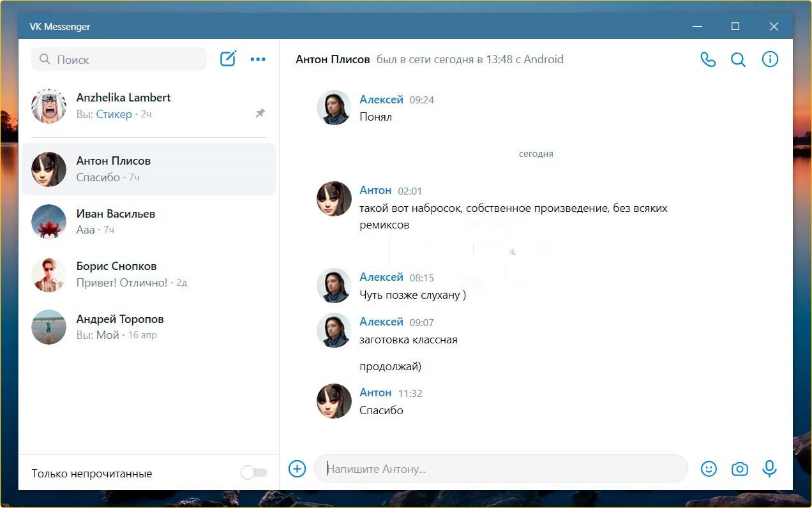The image size is (812, 508).
Task: Click the camera photo icon
Action: (739, 469)
